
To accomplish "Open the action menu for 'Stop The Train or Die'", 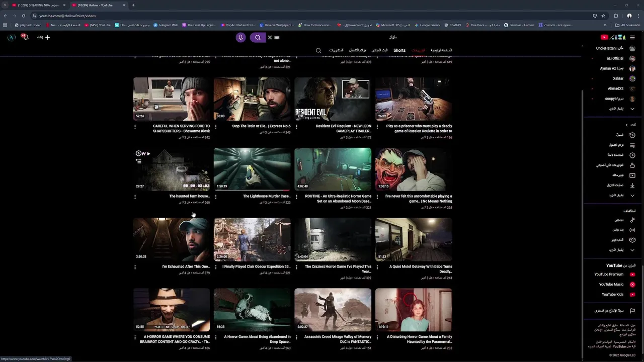I will tap(215, 127).
